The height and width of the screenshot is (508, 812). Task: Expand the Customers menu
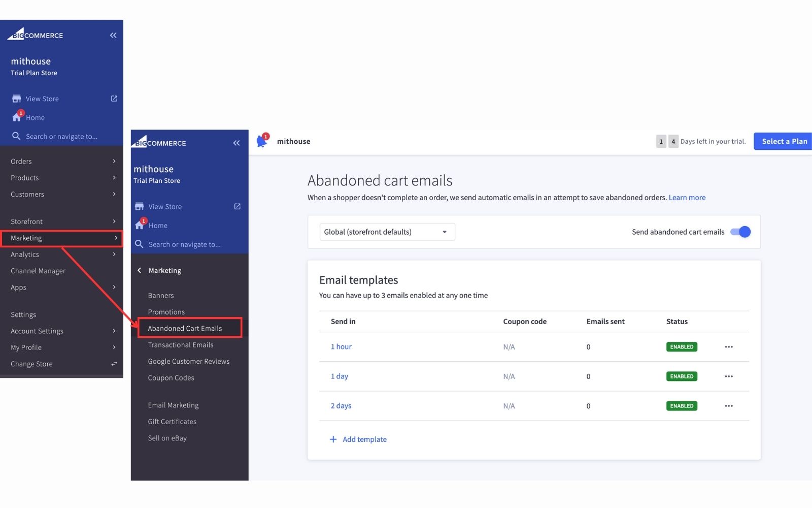click(x=61, y=194)
